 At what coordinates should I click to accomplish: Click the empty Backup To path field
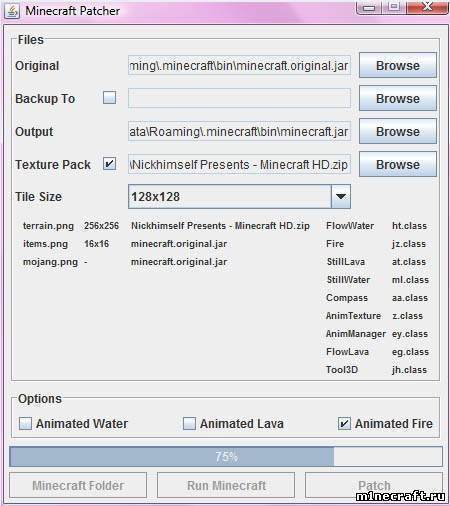tap(239, 98)
